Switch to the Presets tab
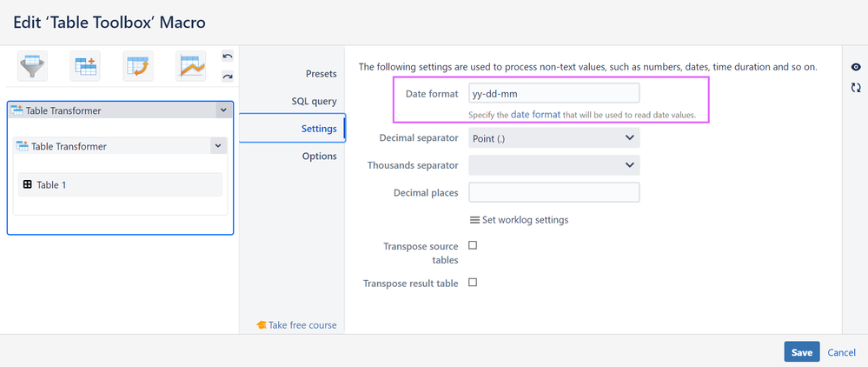Screen dimensions: 868x367 [x=321, y=74]
